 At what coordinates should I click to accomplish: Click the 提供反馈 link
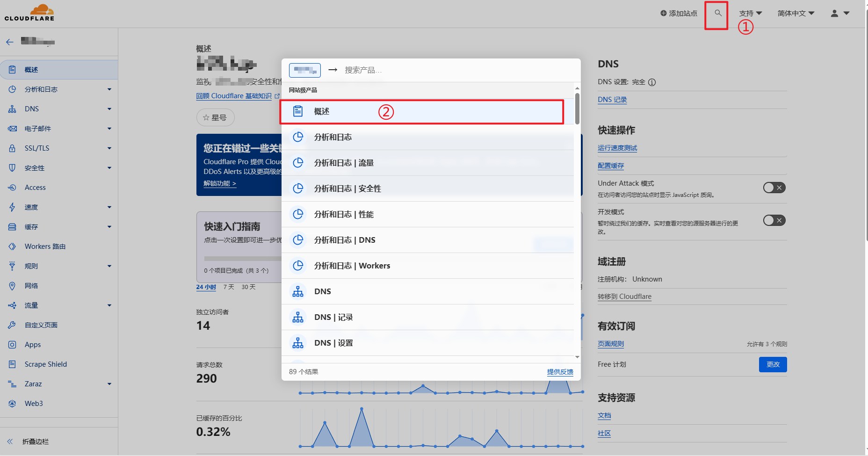(x=560, y=372)
